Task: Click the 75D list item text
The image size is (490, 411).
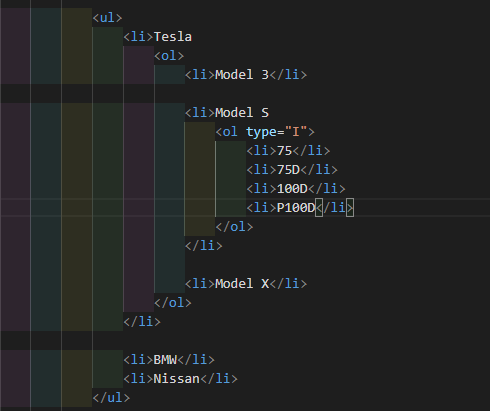Action: (x=288, y=170)
